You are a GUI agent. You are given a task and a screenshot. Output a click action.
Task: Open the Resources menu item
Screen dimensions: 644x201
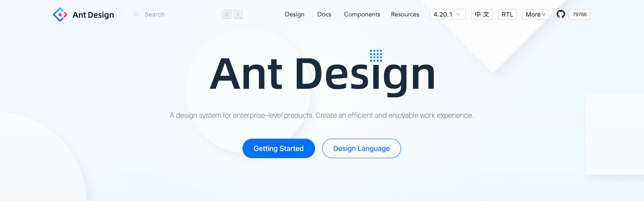pos(405,14)
